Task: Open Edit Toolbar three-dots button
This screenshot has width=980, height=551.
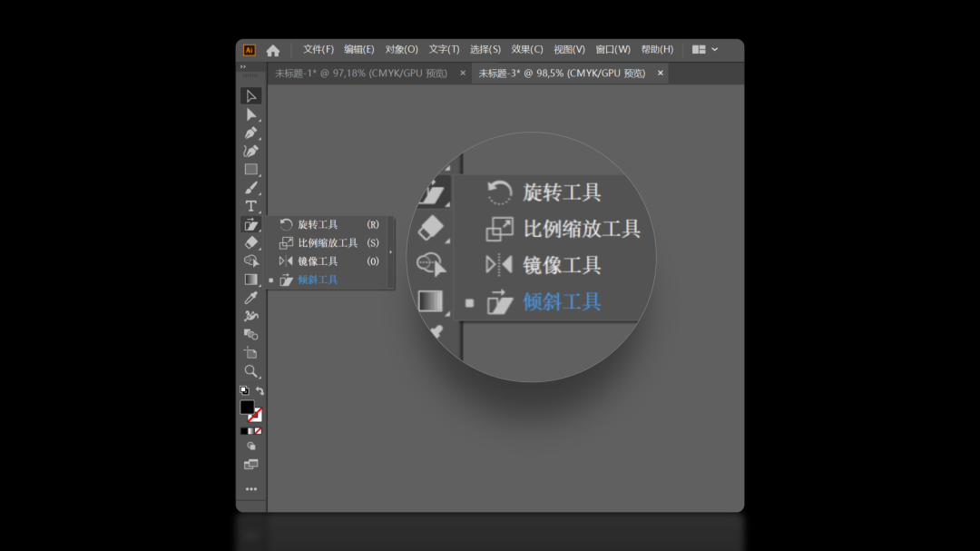Action: pos(250,489)
